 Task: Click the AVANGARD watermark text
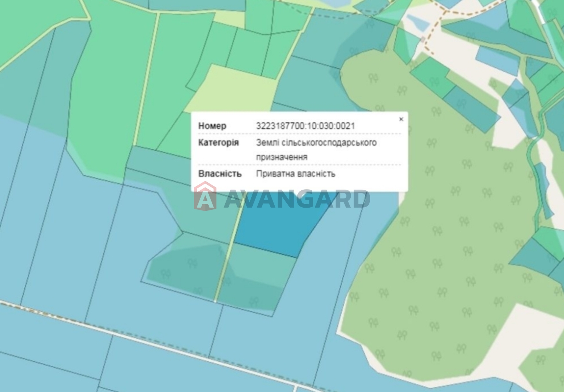coord(296,200)
